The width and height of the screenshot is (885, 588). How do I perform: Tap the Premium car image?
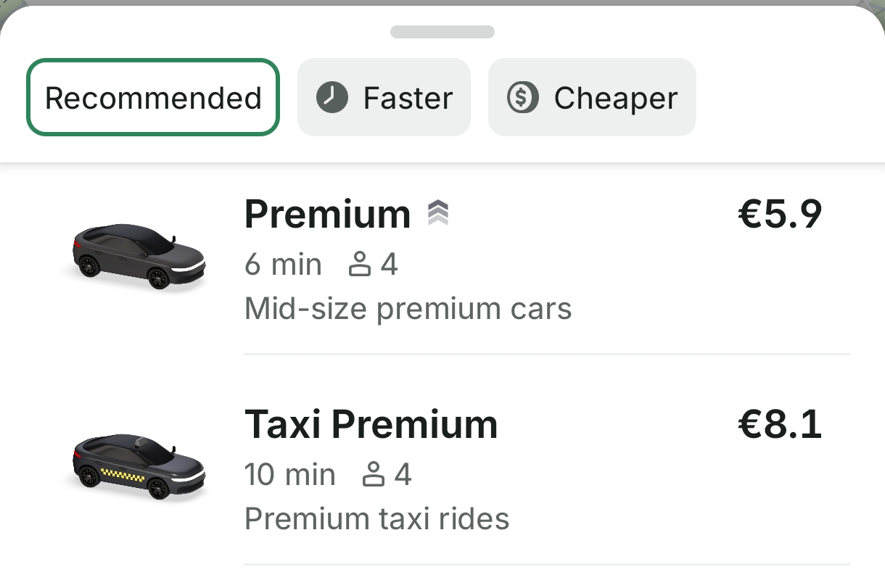139,257
